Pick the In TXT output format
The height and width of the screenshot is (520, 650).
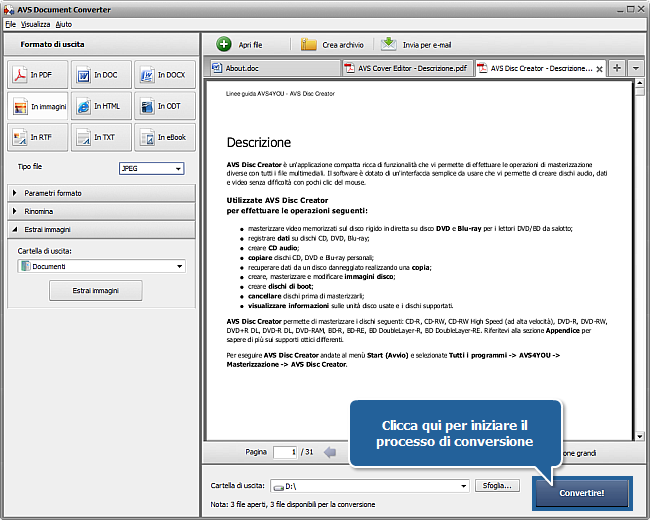[101, 137]
